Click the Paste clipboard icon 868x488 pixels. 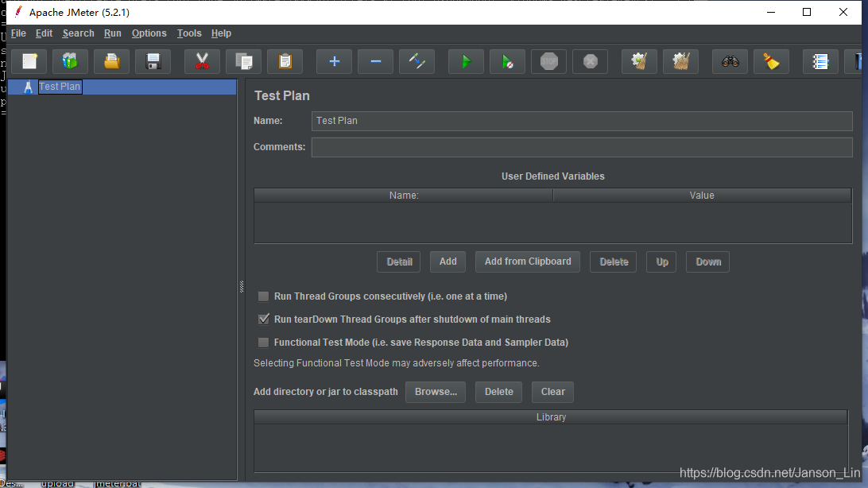pyautogui.click(x=285, y=61)
